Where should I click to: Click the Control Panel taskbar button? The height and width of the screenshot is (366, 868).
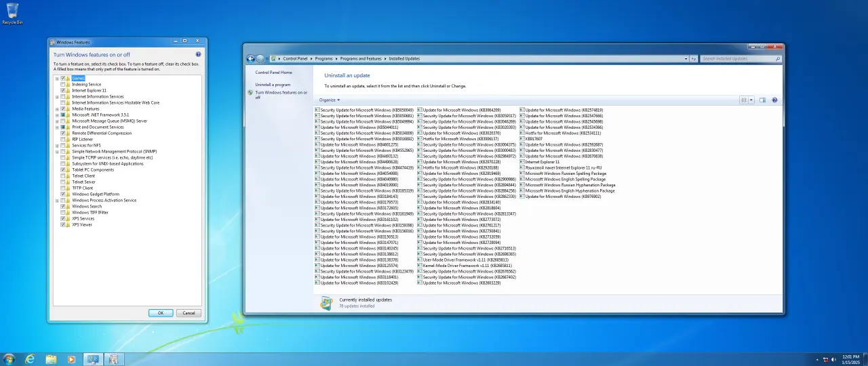(x=92, y=359)
